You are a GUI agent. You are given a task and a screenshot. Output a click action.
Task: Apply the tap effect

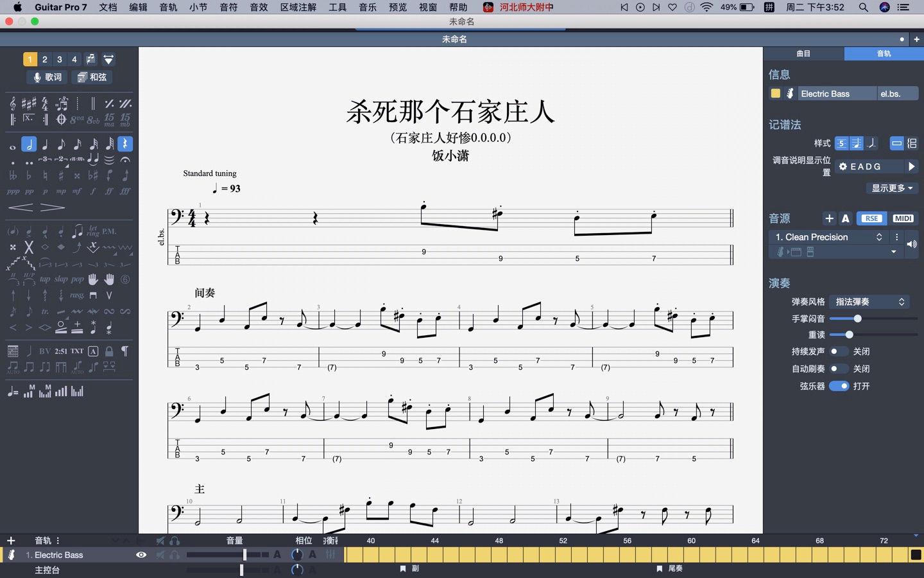tap(45, 279)
